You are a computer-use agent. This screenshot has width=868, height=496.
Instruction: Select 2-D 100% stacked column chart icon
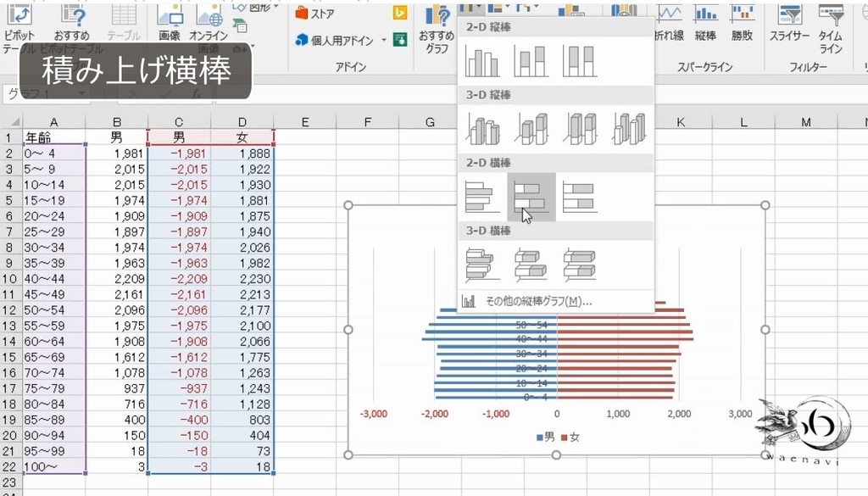(580, 61)
